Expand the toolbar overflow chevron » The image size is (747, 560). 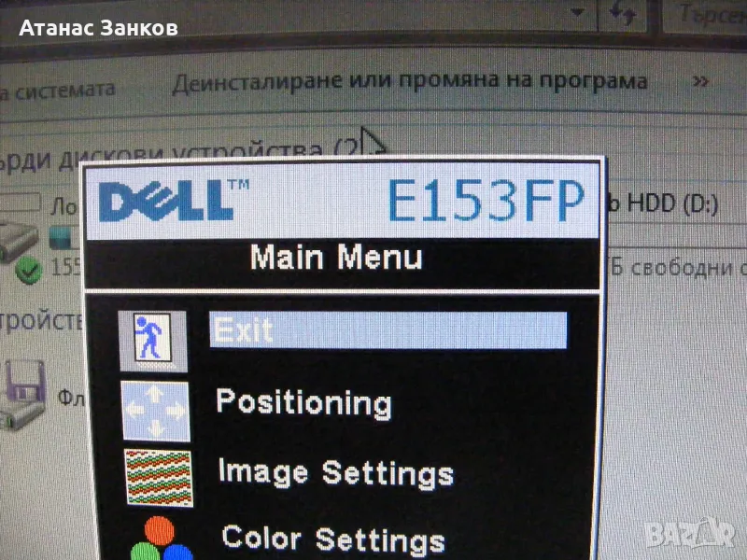pyautogui.click(x=698, y=80)
